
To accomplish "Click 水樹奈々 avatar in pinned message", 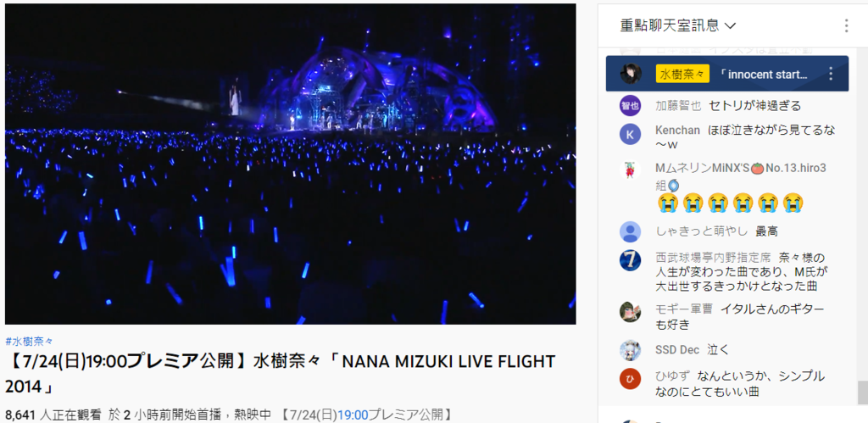I will [631, 74].
